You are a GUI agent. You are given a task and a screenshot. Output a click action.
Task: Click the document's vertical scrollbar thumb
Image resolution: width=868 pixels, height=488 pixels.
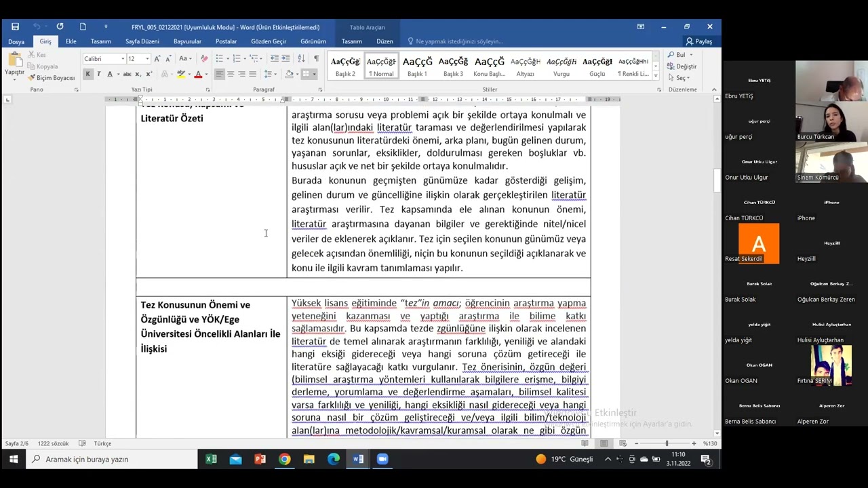(x=717, y=180)
